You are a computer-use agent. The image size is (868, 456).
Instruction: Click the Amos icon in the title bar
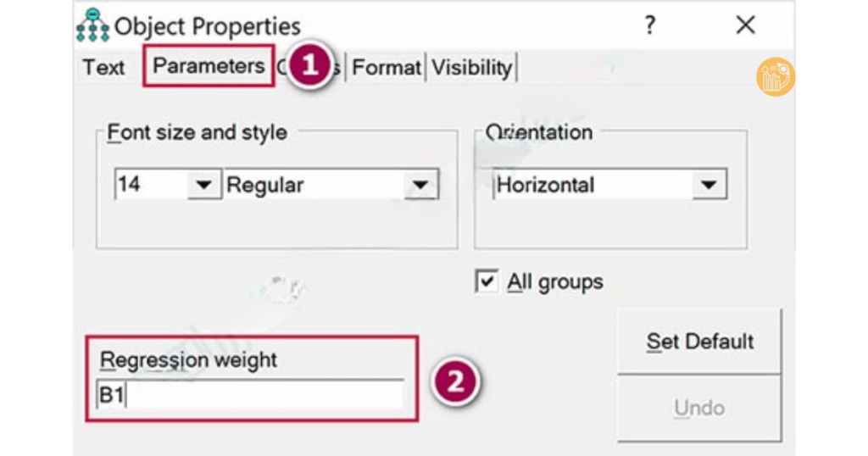[x=92, y=25]
